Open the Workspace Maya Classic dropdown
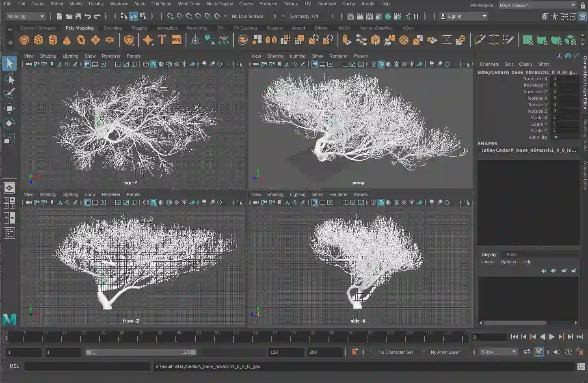The image size is (588, 383). click(x=537, y=5)
